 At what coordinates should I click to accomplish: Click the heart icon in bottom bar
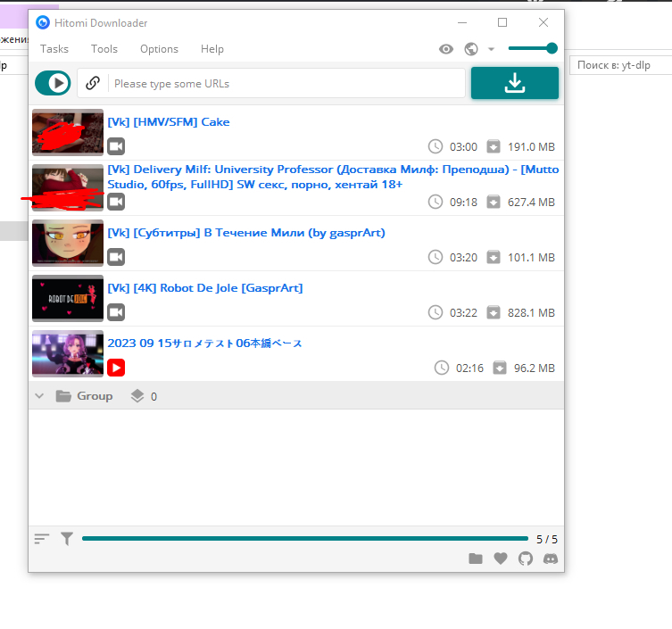501,559
